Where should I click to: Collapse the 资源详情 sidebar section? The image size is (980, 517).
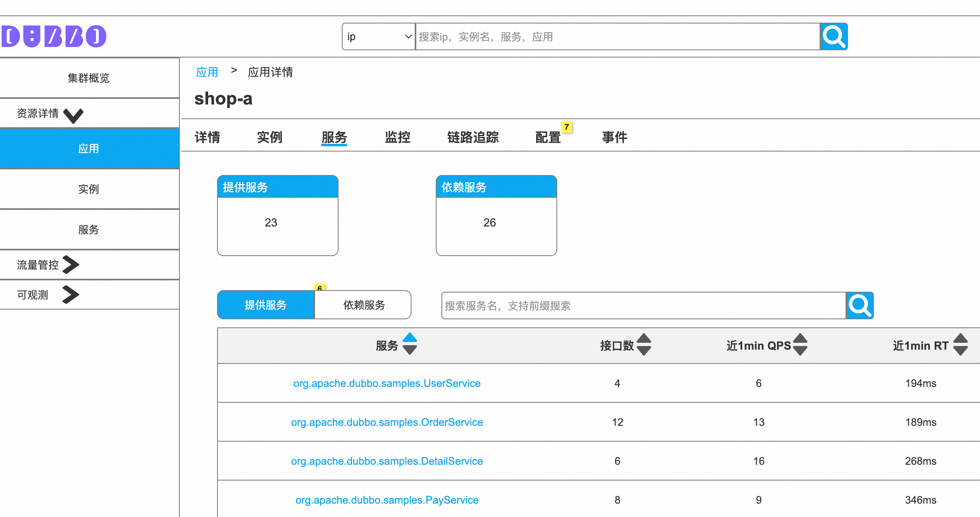point(74,115)
